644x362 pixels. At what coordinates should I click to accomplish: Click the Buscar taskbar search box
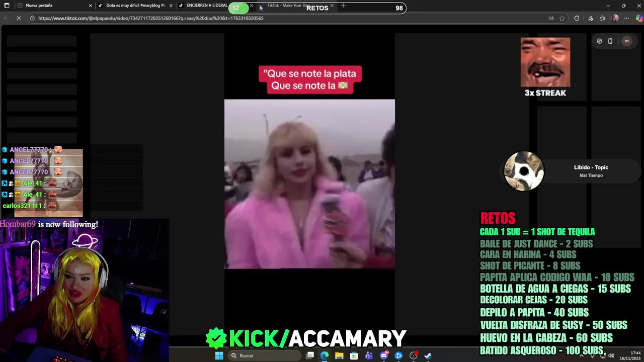[264, 355]
